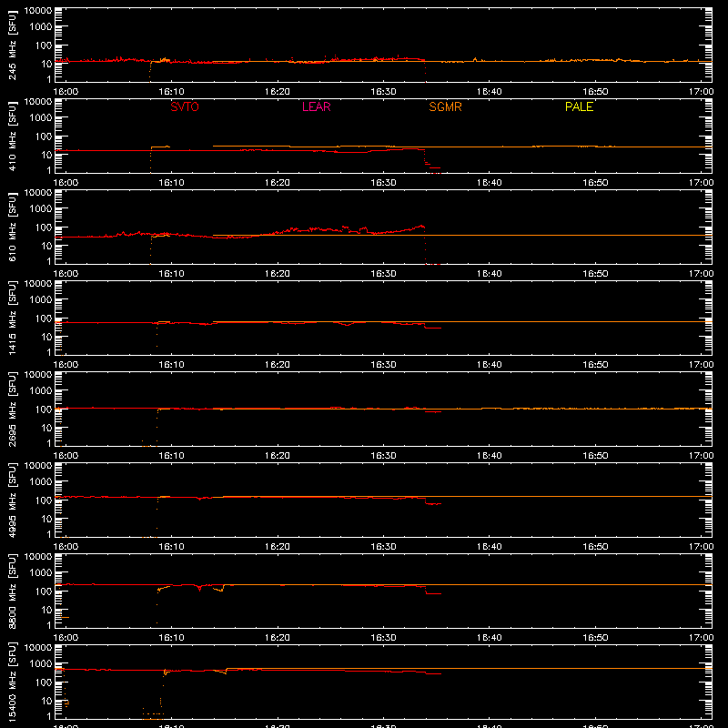Screen dimensions: 728x728
Task: Click 16:30 time label under 610 MHz plot
Action: click(383, 274)
